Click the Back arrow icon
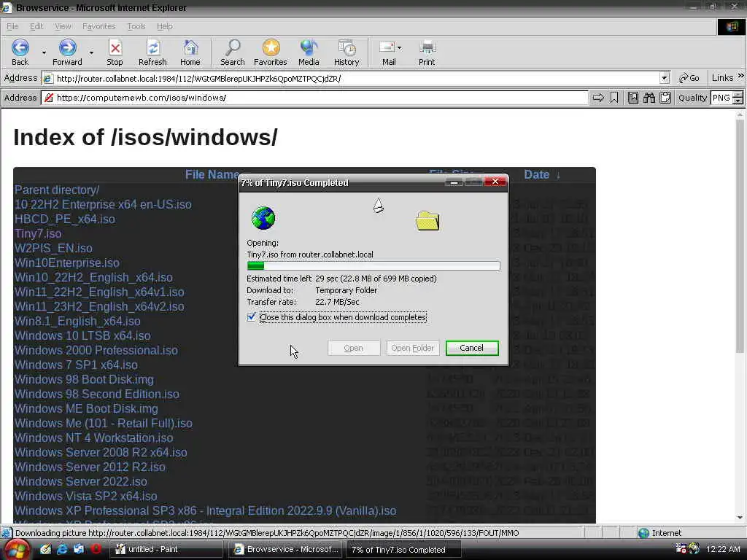 coord(20,47)
